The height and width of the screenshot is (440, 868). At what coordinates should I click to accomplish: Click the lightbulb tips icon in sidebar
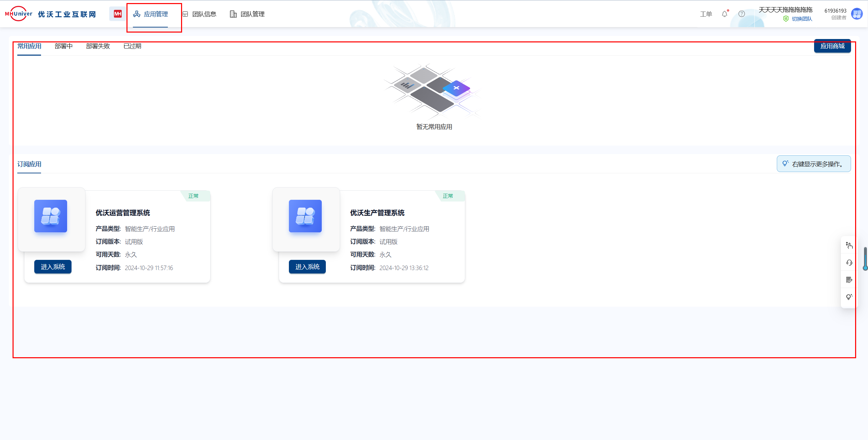(x=849, y=297)
